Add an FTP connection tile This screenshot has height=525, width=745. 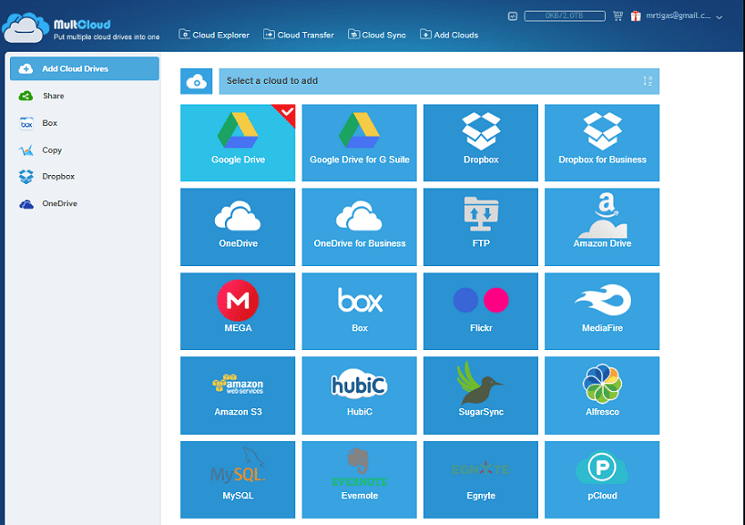point(480,227)
